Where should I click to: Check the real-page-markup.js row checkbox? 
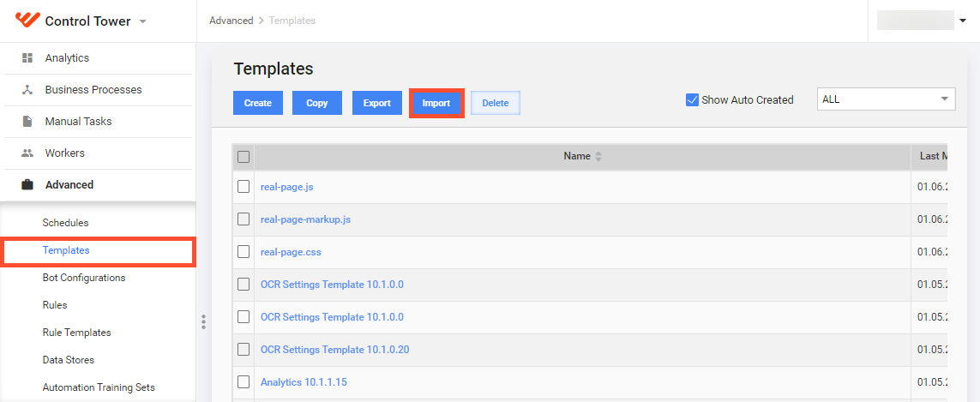243,219
